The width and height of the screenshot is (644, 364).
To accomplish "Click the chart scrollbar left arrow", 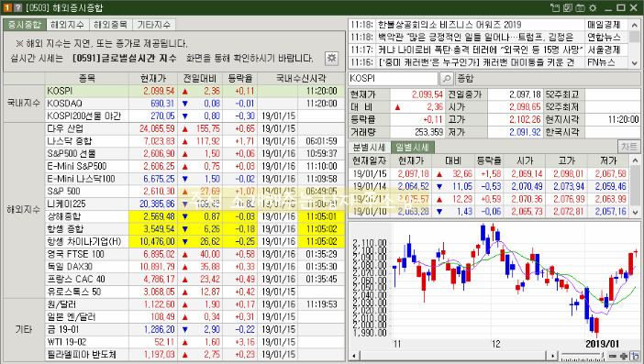I will pos(354,356).
